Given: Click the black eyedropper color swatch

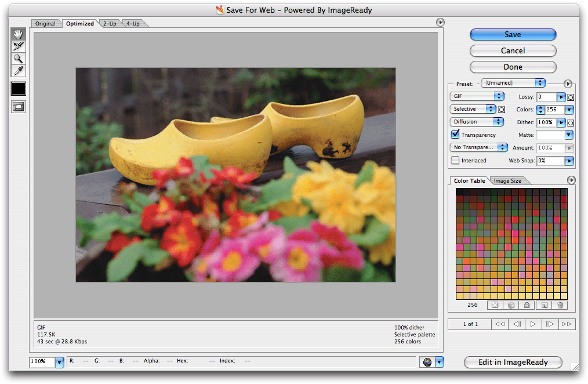Looking at the screenshot, I should [x=19, y=89].
